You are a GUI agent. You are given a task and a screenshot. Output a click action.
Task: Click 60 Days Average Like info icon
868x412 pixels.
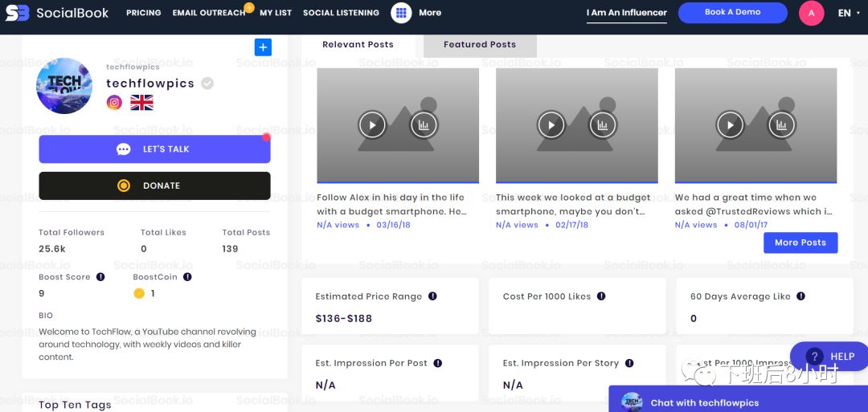(800, 296)
